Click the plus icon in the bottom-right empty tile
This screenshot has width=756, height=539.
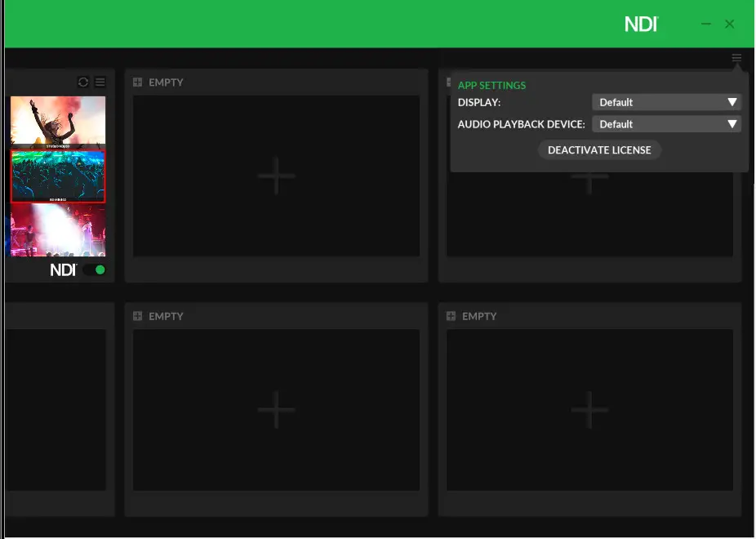tap(589, 409)
